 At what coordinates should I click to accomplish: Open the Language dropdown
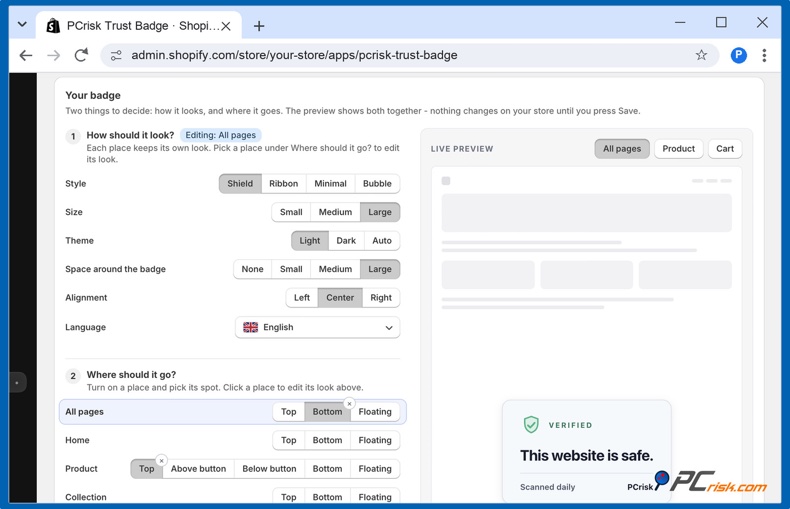(317, 327)
